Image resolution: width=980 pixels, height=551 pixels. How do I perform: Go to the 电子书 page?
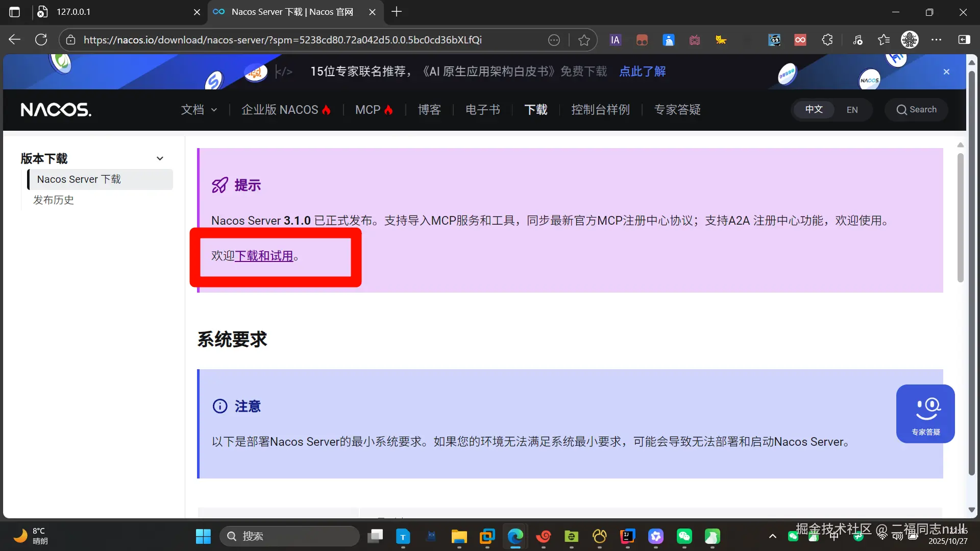point(482,110)
